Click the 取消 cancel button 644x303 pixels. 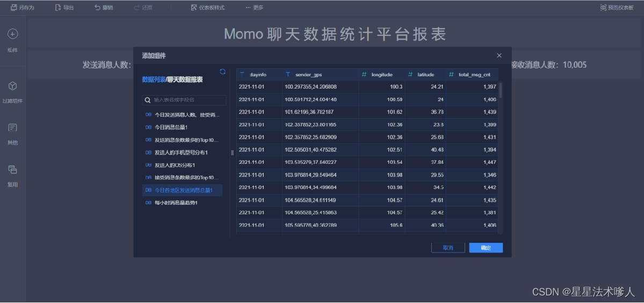[x=448, y=248]
